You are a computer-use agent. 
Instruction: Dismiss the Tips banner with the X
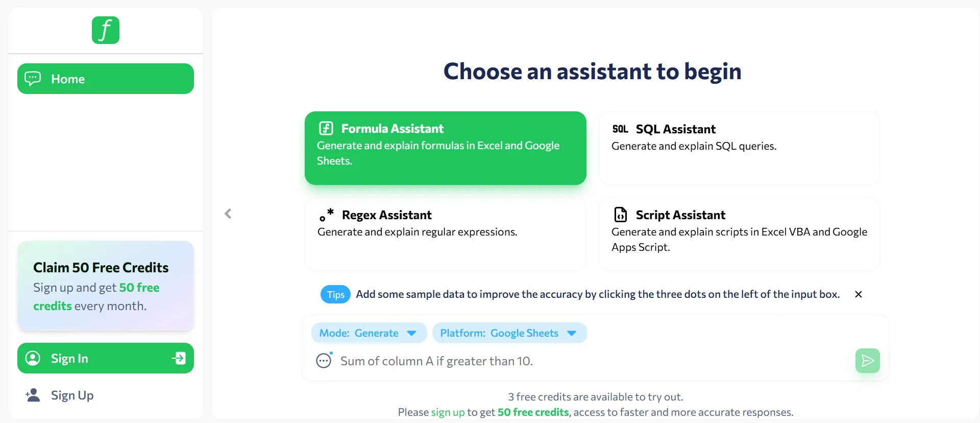tap(858, 294)
